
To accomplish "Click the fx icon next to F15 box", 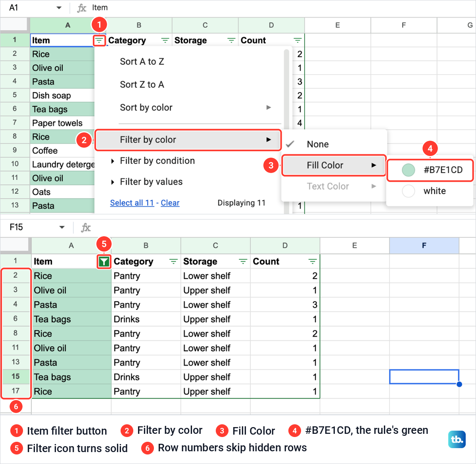I will (86, 227).
